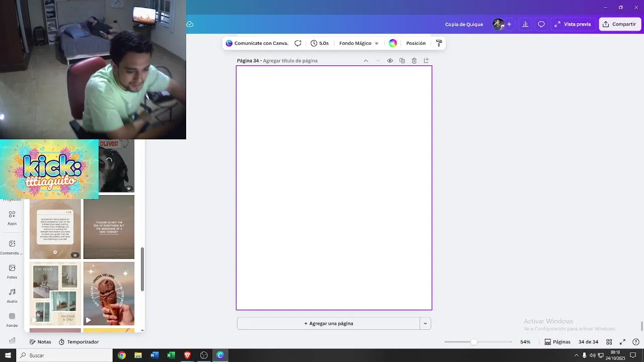Open the Contenido sidebar panel
Screen dimensions: 644x362
[12, 247]
